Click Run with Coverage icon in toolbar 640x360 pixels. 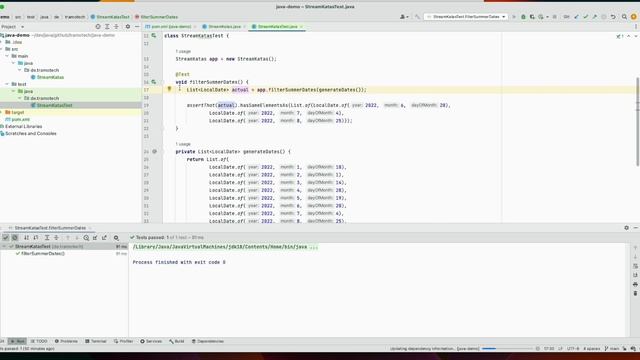tap(532, 17)
